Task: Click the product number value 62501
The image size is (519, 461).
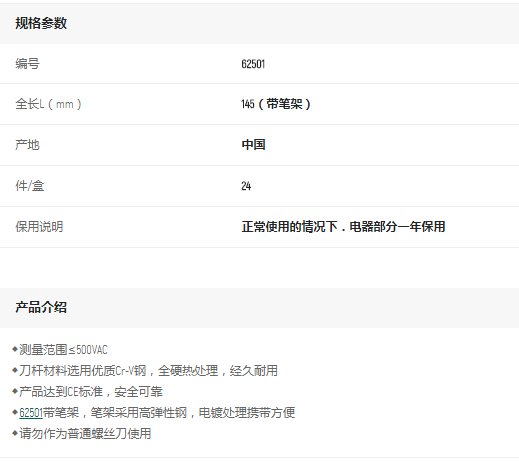Action: click(x=253, y=64)
